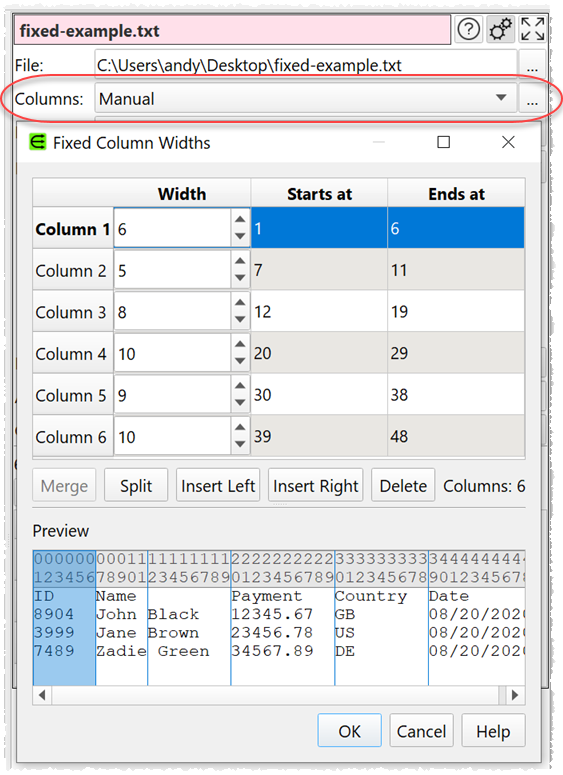Click the Merge button
The image size is (563, 775).
[x=64, y=485]
